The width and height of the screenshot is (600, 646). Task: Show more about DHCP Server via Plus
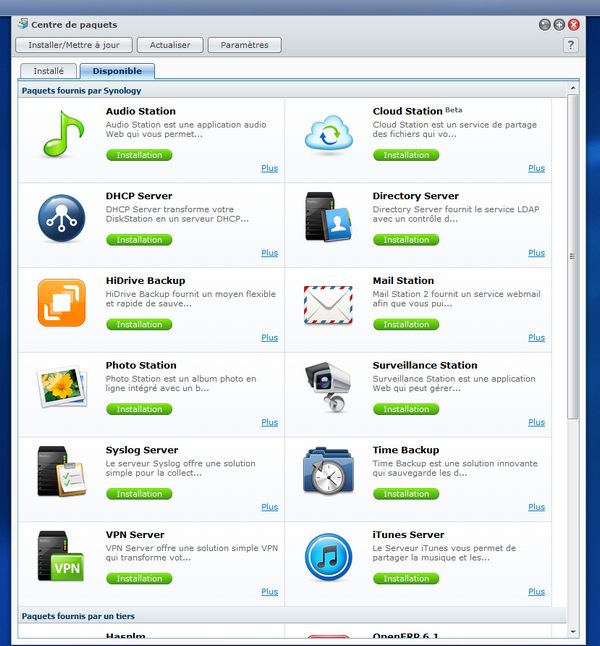pyautogui.click(x=270, y=253)
